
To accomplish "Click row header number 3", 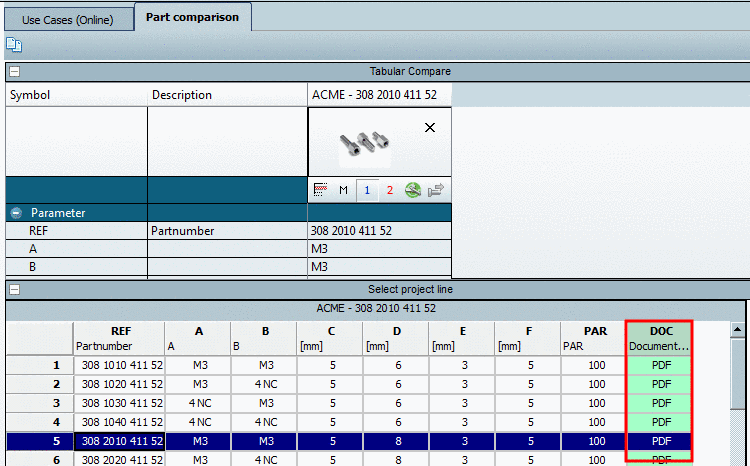I will [x=40, y=403].
